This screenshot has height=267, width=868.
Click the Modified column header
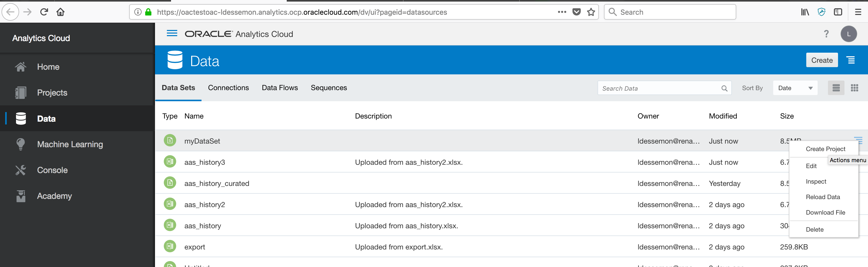point(723,116)
